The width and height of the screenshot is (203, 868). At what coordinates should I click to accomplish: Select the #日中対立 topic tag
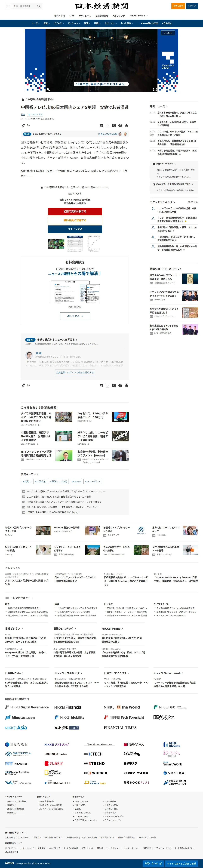(167, 23)
